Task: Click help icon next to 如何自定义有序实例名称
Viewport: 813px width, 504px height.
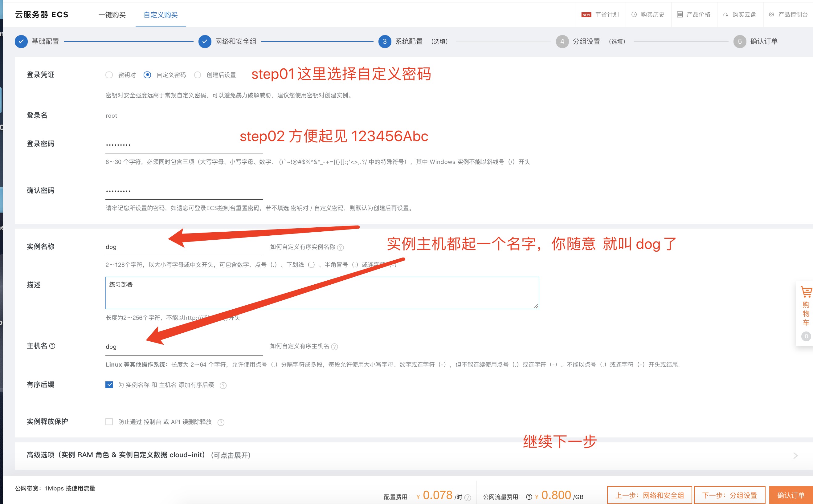Action: tap(341, 247)
